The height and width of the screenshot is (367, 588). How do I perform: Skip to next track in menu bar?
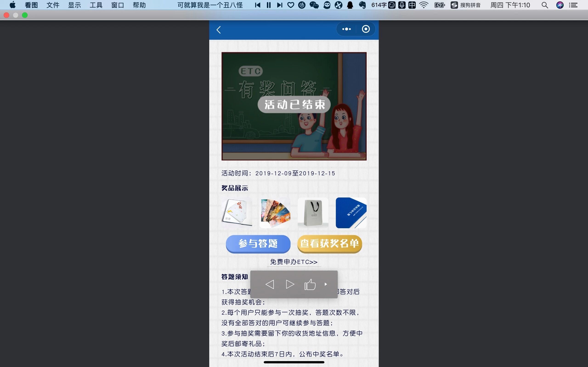pos(280,5)
